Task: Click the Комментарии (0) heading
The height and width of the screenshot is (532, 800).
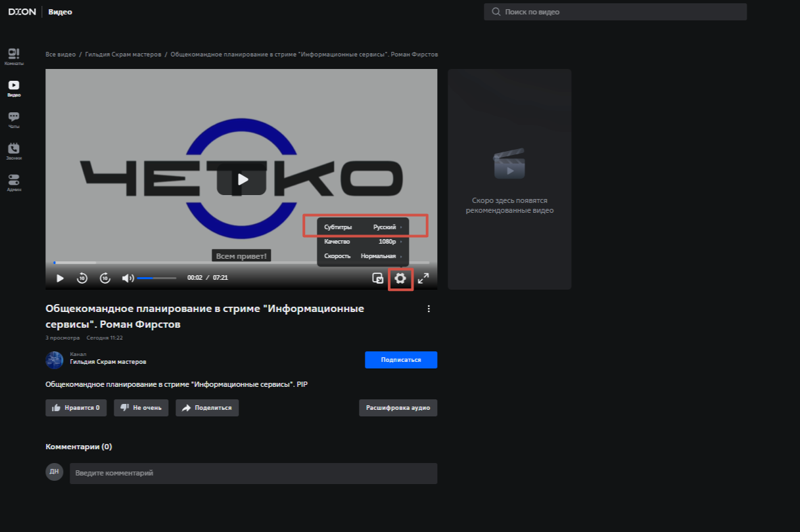Action: tap(79, 447)
